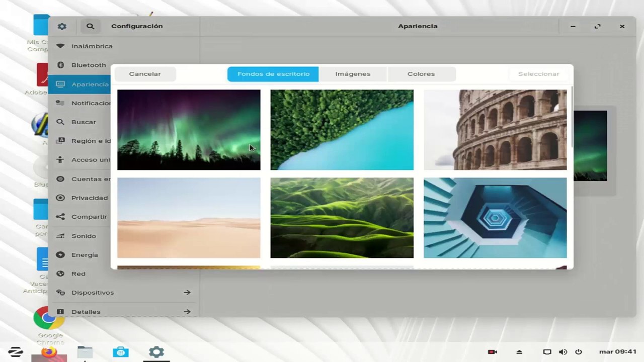This screenshot has height=362, width=644.
Task: Click the Bluetooth label in the sidebar
Action: click(x=89, y=65)
